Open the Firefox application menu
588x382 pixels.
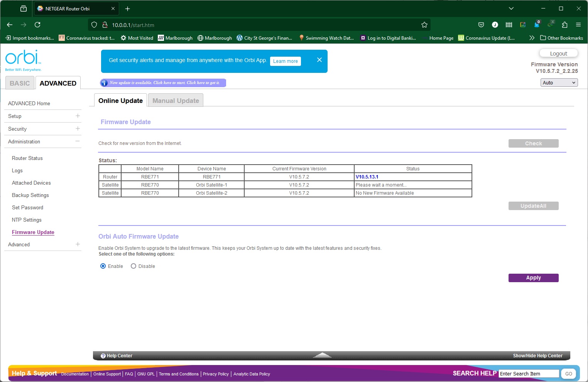(578, 25)
